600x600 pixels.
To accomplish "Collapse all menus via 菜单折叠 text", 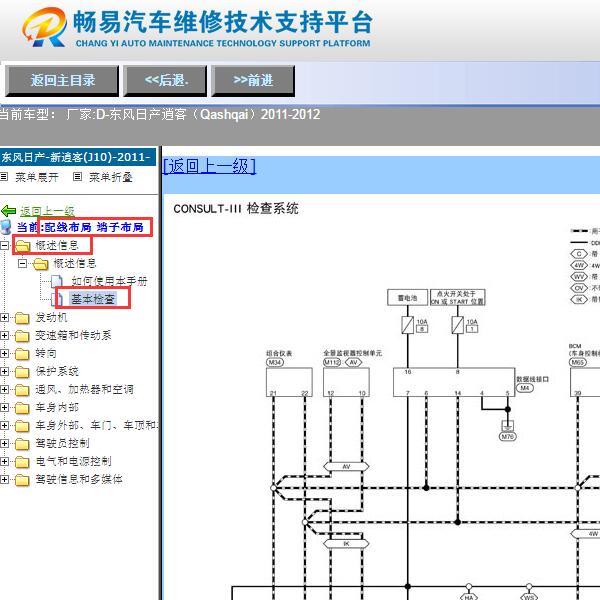I will [111, 177].
